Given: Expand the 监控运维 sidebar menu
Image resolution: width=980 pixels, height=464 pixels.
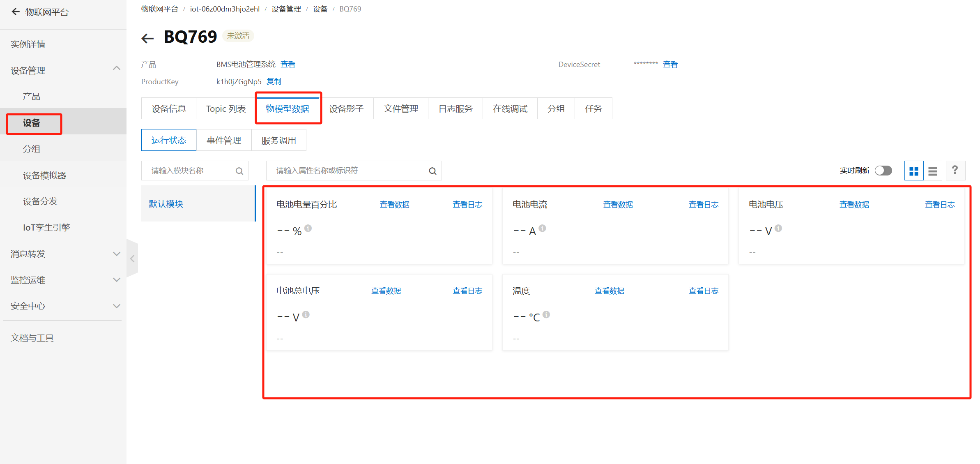Looking at the screenshot, I should [117, 280].
